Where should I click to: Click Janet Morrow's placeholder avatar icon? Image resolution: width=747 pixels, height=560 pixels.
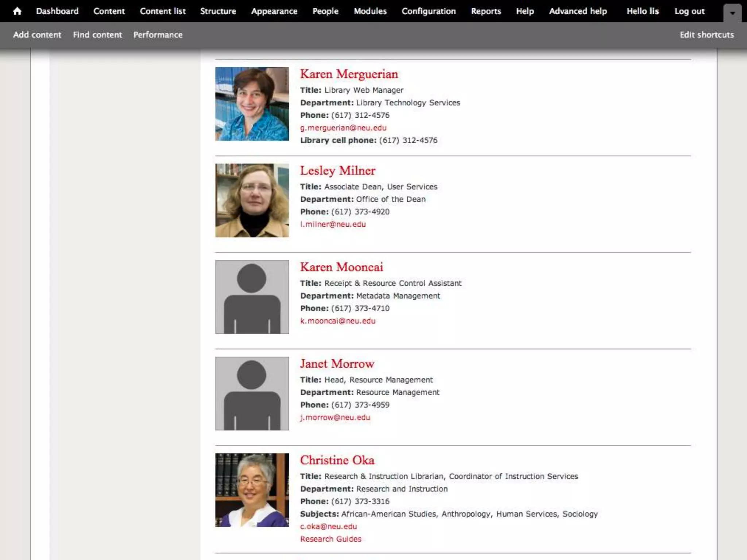tap(252, 393)
